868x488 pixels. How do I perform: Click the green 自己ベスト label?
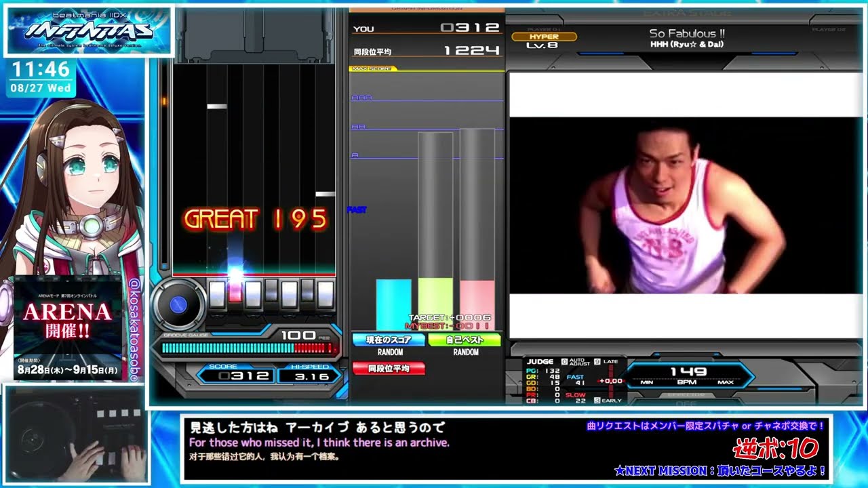click(465, 340)
